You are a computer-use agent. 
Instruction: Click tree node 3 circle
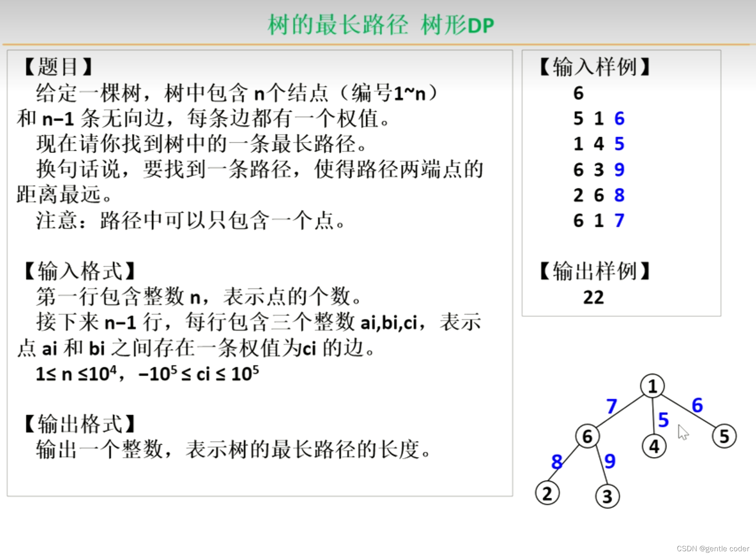pyautogui.click(x=607, y=496)
